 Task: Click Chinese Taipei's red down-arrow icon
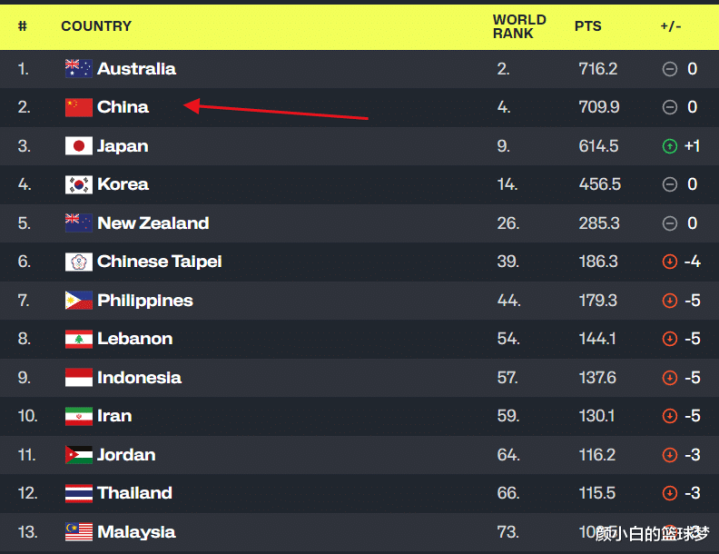point(669,262)
